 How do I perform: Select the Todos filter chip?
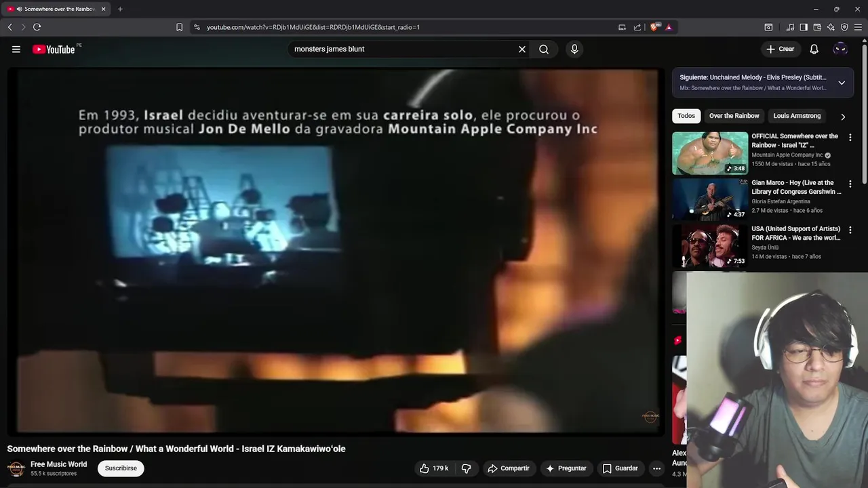pyautogui.click(x=686, y=116)
